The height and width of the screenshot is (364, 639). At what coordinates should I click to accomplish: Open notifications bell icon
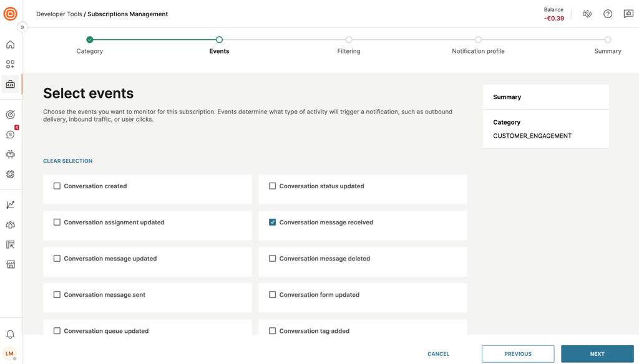point(10,334)
